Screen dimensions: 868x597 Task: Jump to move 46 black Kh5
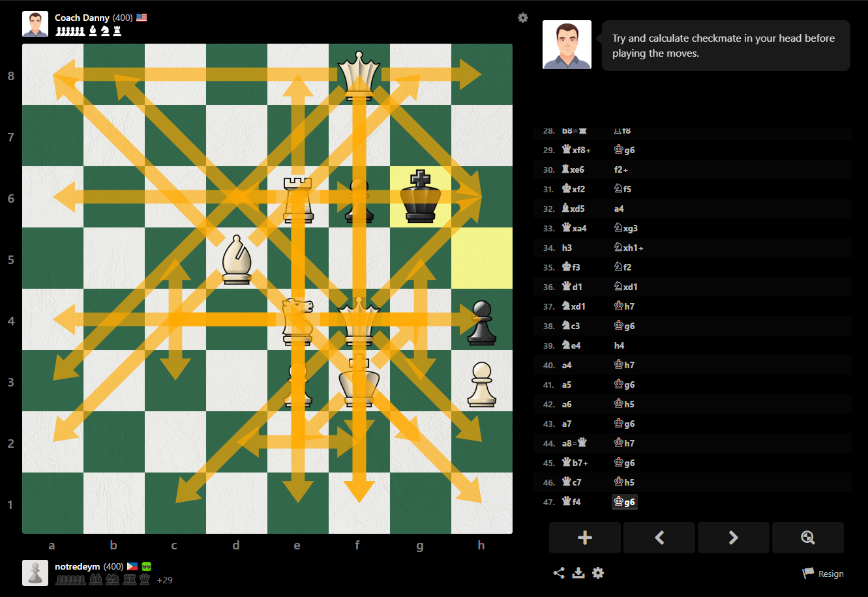(624, 482)
